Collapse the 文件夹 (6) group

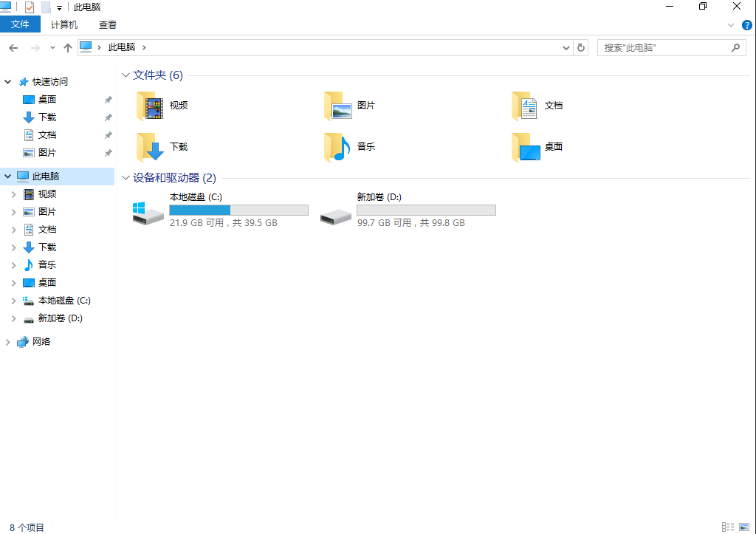(126, 75)
